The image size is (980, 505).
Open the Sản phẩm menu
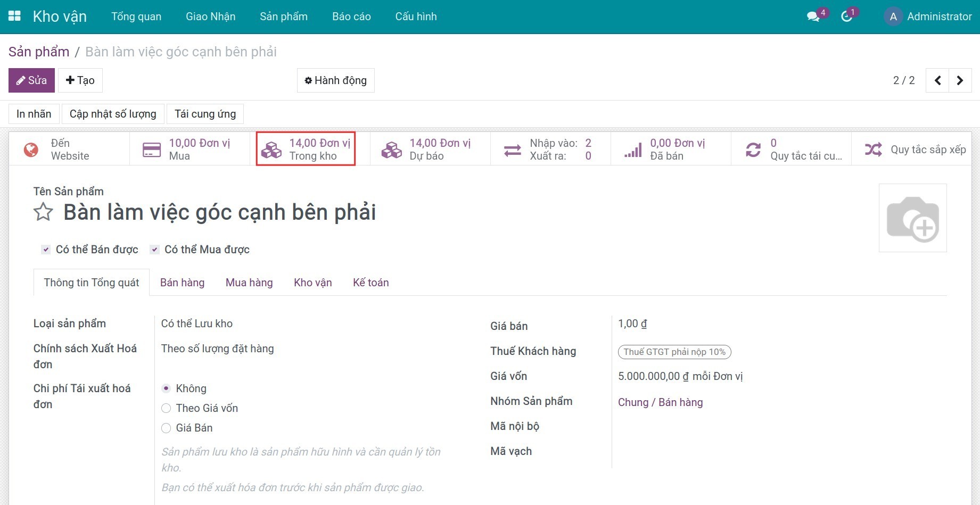(284, 16)
